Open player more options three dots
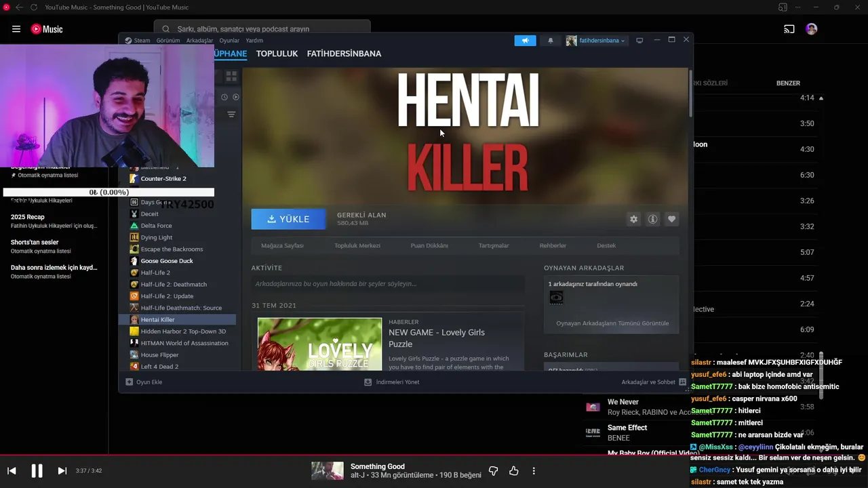The height and width of the screenshot is (488, 868). tap(534, 471)
